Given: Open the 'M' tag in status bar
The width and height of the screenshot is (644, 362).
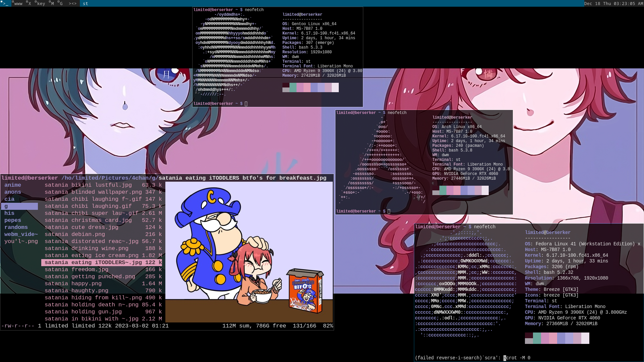Looking at the screenshot, I should [52, 3].
